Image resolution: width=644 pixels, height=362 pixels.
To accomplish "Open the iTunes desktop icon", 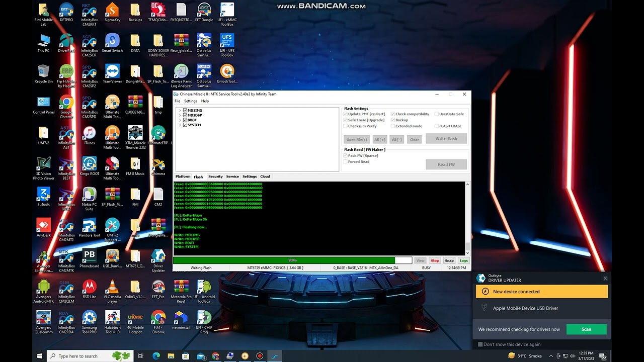I will point(89,135).
